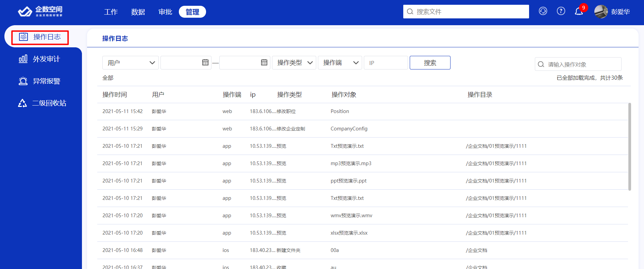The height and width of the screenshot is (269, 644).
Task: Expand the 操作类型 dropdown
Action: (294, 63)
